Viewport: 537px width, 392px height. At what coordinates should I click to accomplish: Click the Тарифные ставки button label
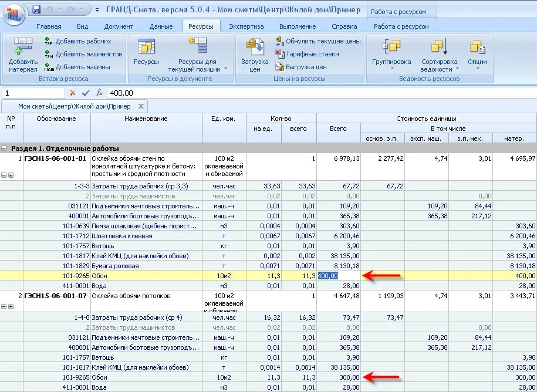(x=312, y=54)
